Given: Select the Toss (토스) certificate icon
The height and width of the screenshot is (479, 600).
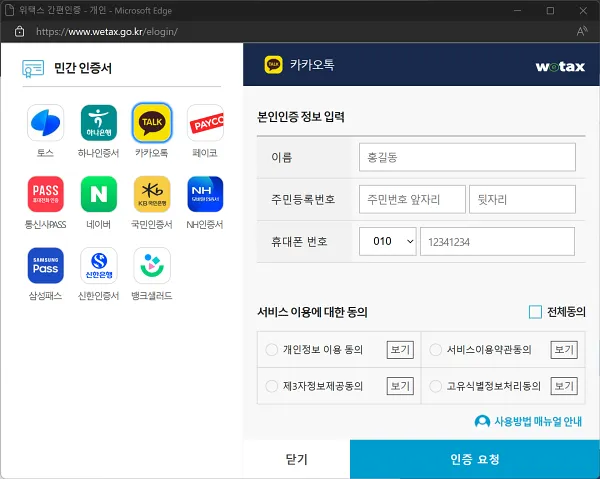Looking at the screenshot, I should 46,123.
